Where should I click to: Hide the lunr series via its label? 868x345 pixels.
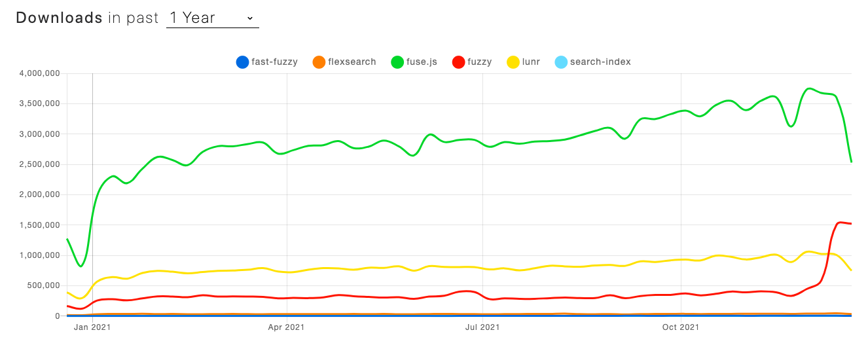click(x=532, y=62)
